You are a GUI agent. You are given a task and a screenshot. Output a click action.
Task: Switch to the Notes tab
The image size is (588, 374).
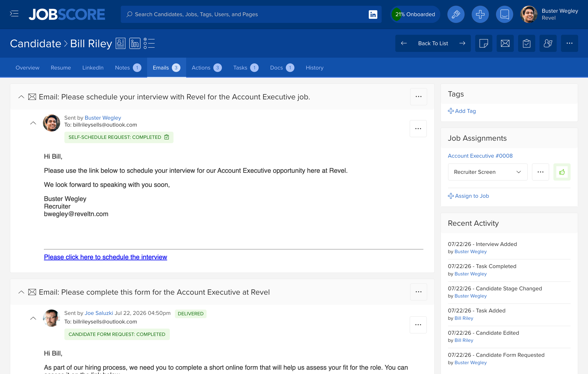click(128, 68)
